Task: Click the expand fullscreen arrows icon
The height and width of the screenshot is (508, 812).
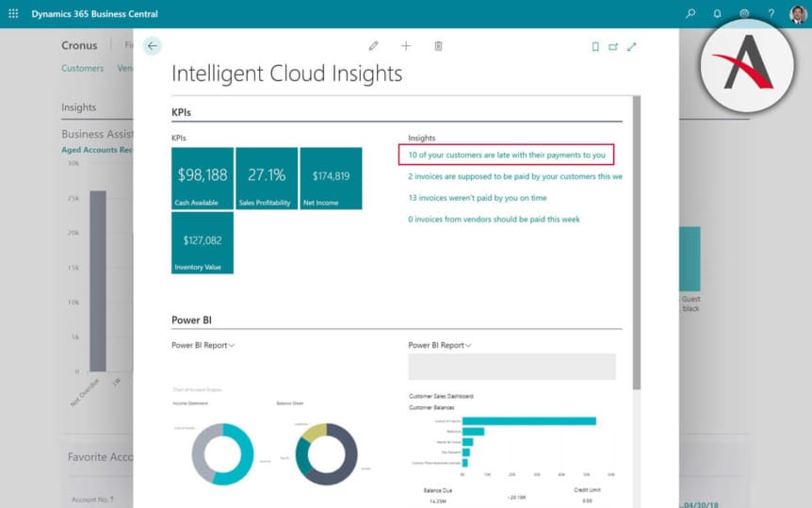Action: tap(631, 47)
